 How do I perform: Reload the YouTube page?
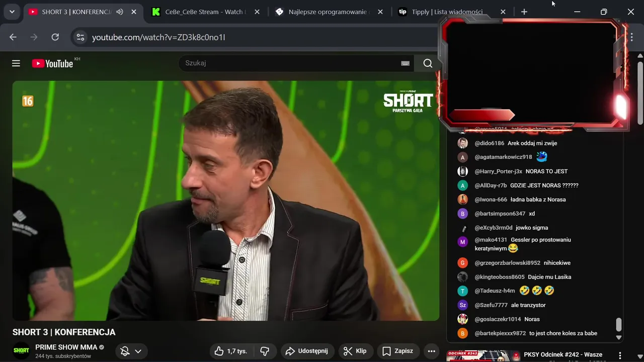(55, 37)
